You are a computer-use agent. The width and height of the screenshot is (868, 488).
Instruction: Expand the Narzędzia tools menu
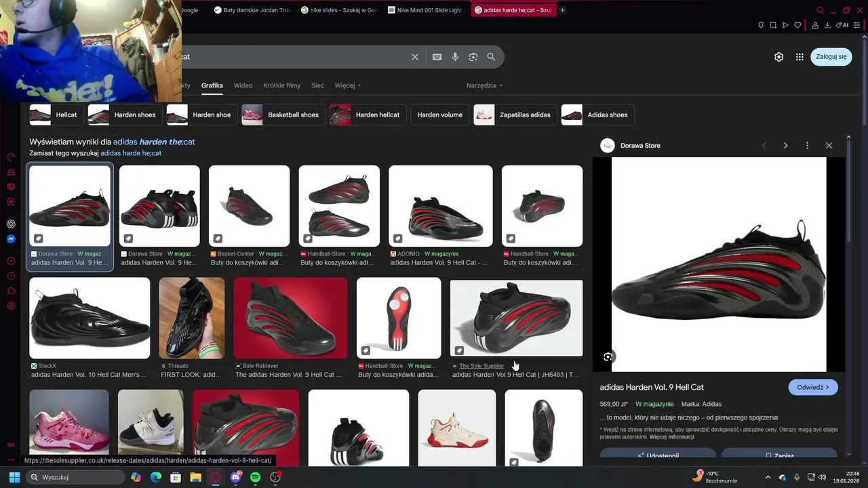coord(484,85)
